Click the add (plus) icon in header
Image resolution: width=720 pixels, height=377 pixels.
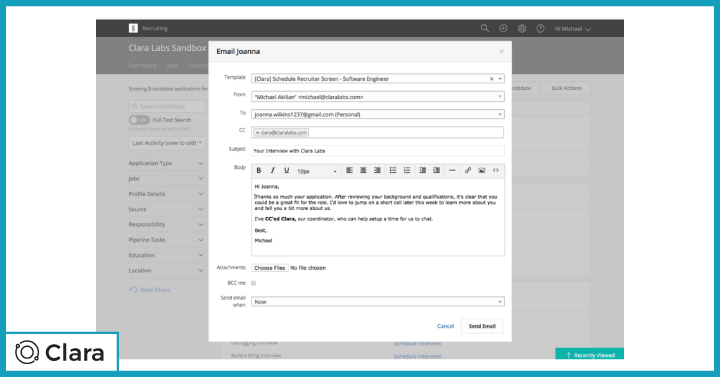pyautogui.click(x=503, y=28)
